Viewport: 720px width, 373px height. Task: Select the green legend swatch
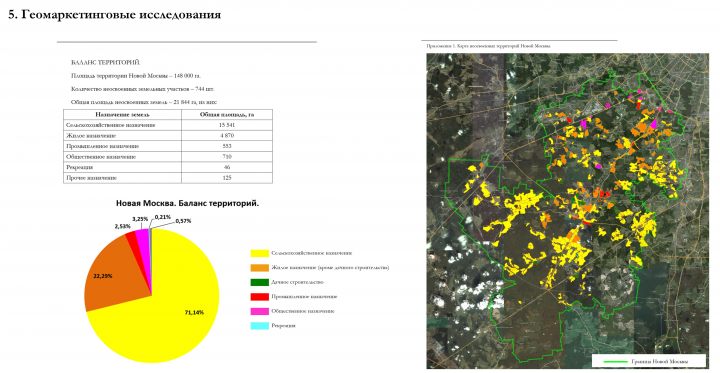(x=259, y=282)
